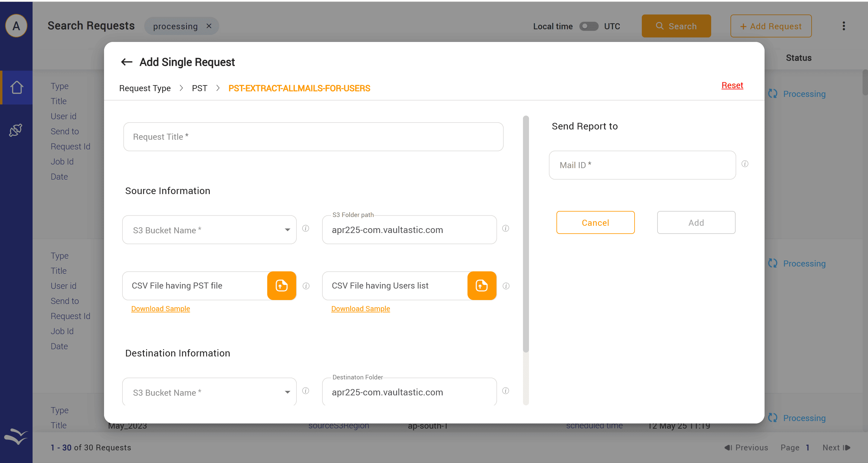The image size is (868, 463).
Task: Click info icon beside S3 Folder path
Action: [505, 229]
